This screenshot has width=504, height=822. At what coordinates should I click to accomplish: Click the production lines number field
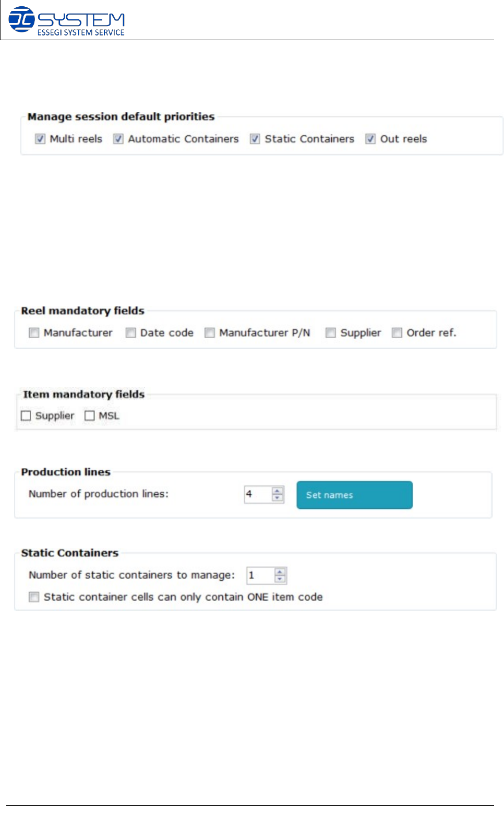coord(258,494)
